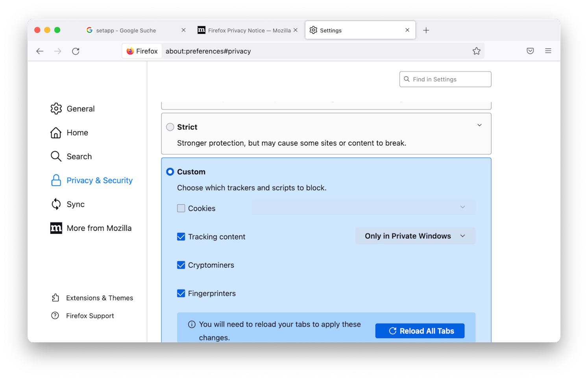Uncheck the Fingerprinters checkbox

181,293
